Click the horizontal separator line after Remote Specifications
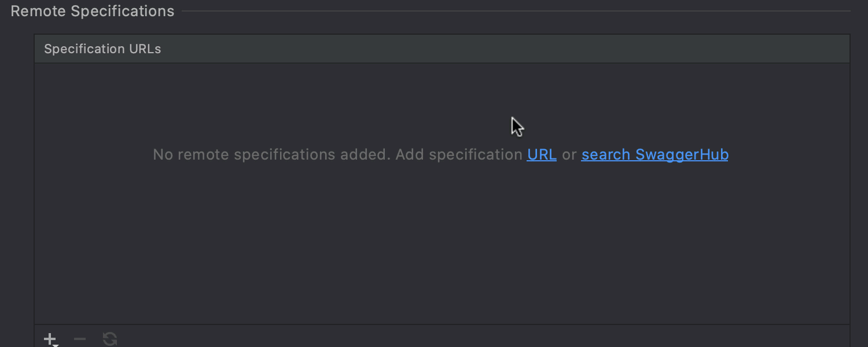 click(516, 11)
